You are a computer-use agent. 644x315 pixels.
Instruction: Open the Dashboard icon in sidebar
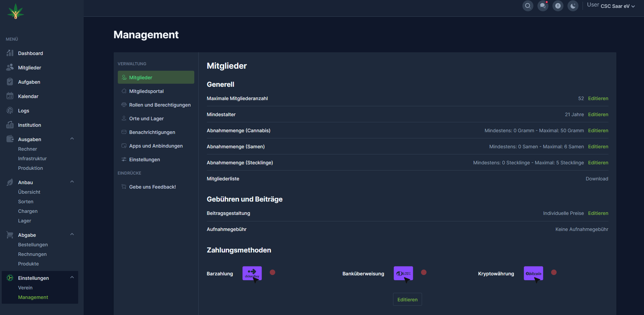click(10, 53)
